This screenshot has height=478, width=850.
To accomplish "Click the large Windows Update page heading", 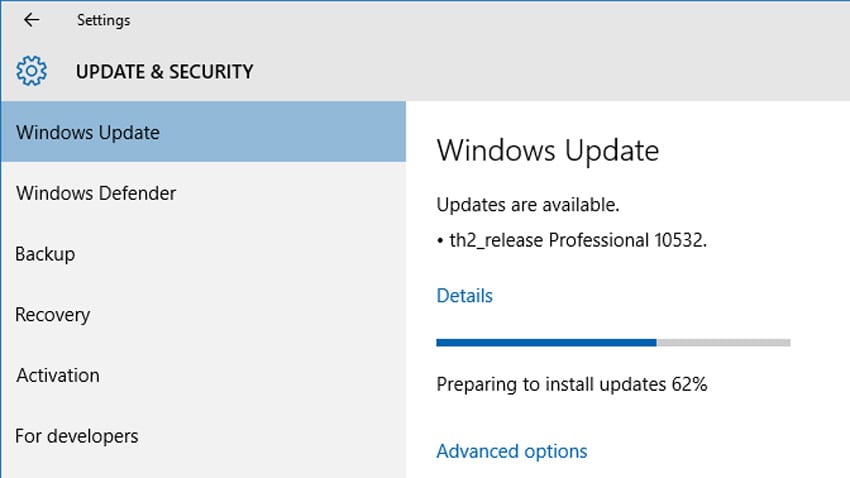I will pos(547,151).
